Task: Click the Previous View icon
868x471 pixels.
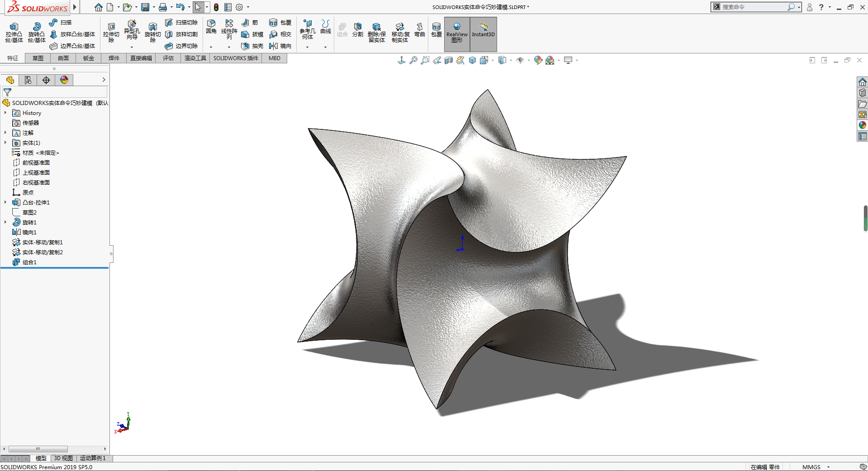Action: tap(437, 60)
